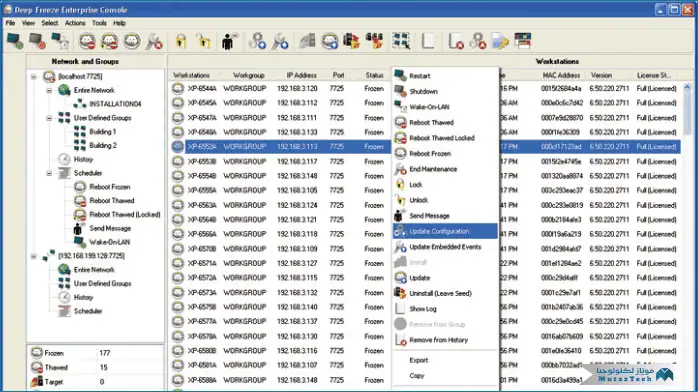Click the bear icon of workstation XP-6544A

click(178, 89)
